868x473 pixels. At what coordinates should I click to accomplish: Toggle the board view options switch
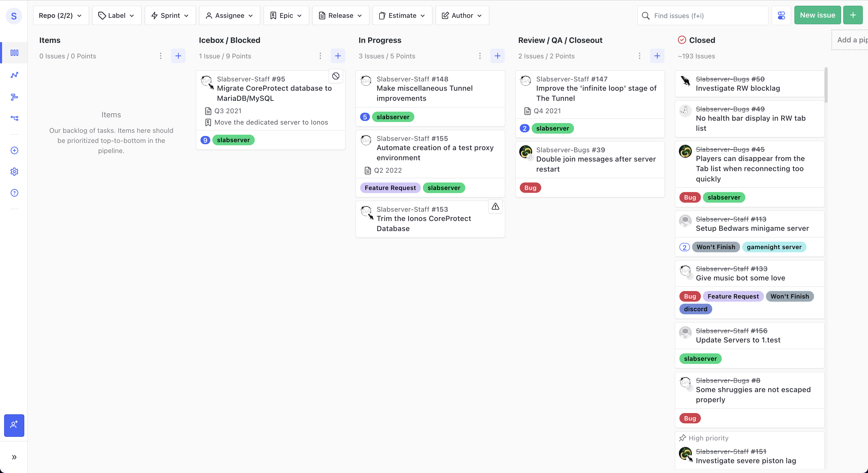pos(781,16)
